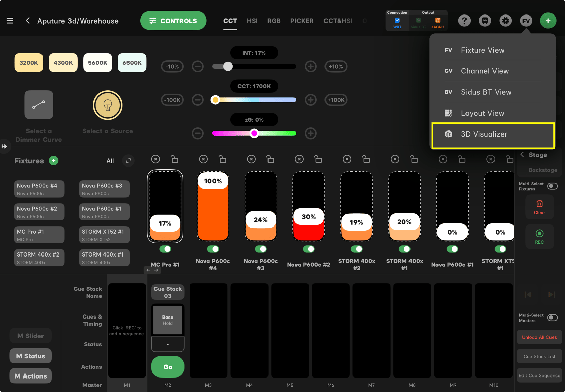Screen dimensions: 565x392
Task: Collapse the Stage panel chevron
Action: 522,154
